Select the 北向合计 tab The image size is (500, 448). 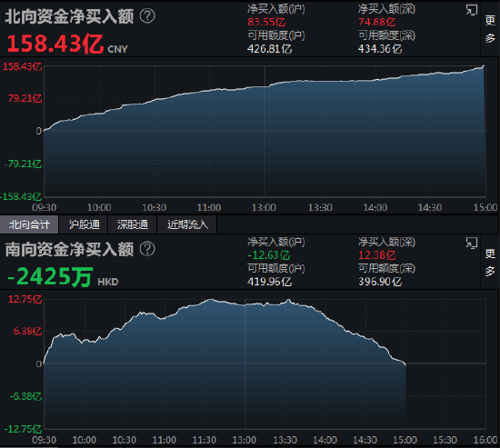coord(29,224)
